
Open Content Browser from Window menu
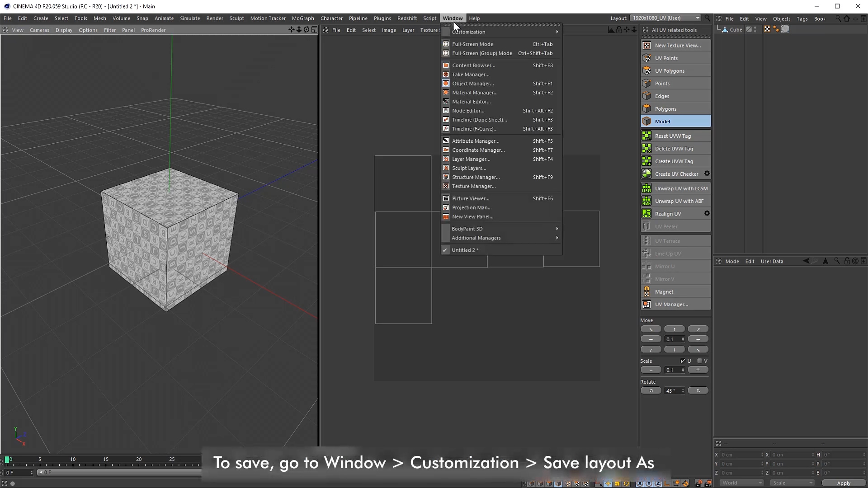(x=501, y=66)
